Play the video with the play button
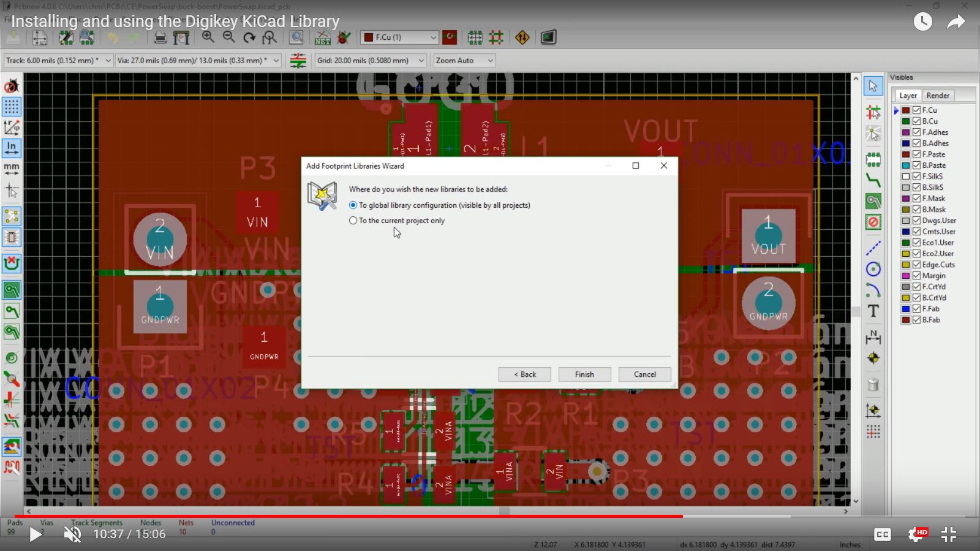 [36, 534]
